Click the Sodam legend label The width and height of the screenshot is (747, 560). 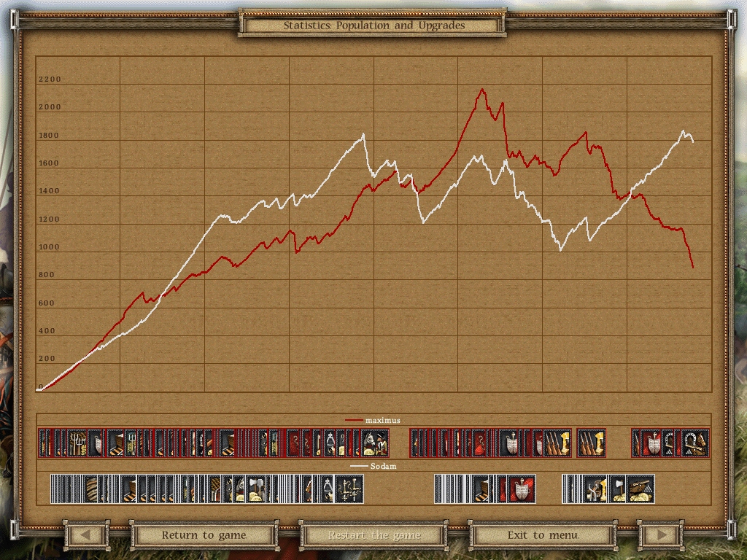tap(384, 466)
